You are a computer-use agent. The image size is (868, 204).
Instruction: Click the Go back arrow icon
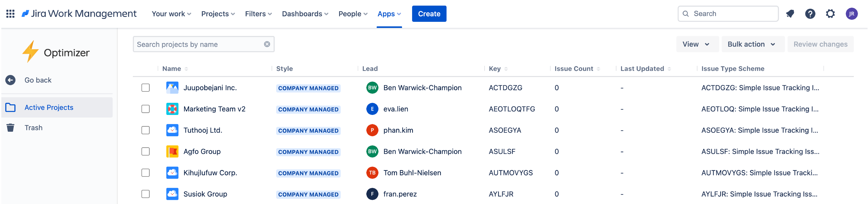[10, 80]
